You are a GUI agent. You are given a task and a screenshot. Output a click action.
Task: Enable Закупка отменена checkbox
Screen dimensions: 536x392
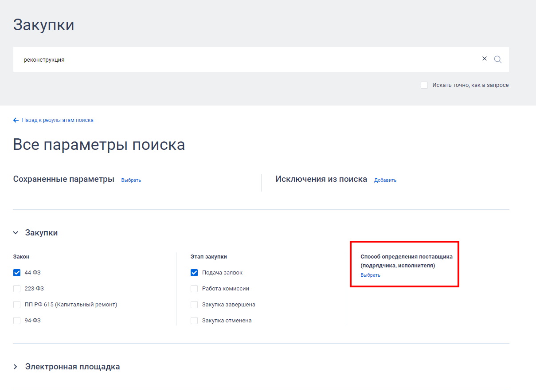(x=194, y=321)
